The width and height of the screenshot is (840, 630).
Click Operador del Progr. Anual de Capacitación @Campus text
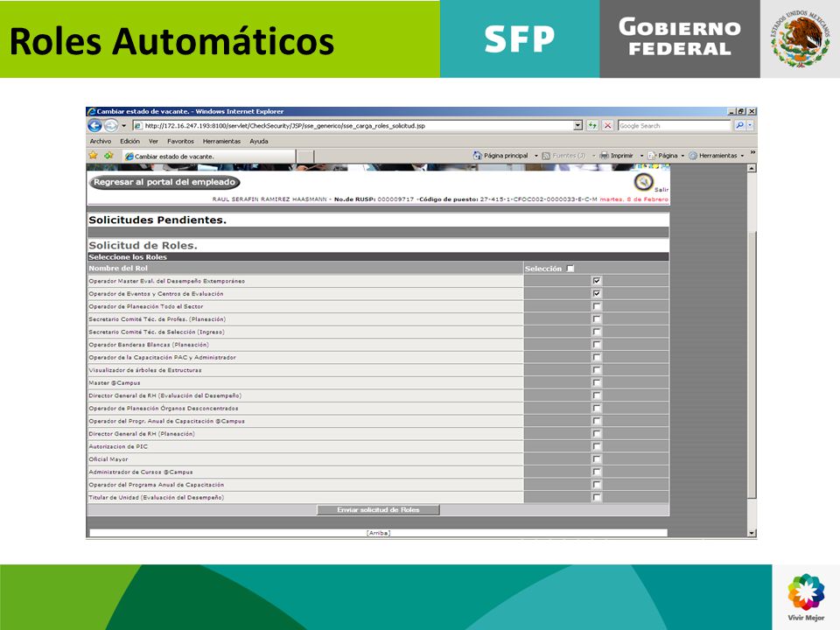(166, 421)
